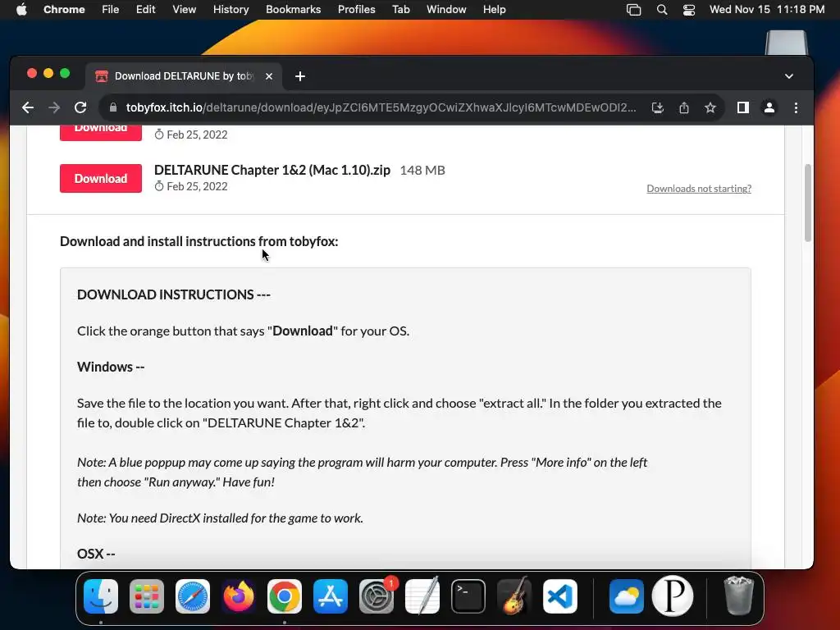This screenshot has width=840, height=630.
Task: Bookmark this tab with the star
Action: click(x=710, y=107)
